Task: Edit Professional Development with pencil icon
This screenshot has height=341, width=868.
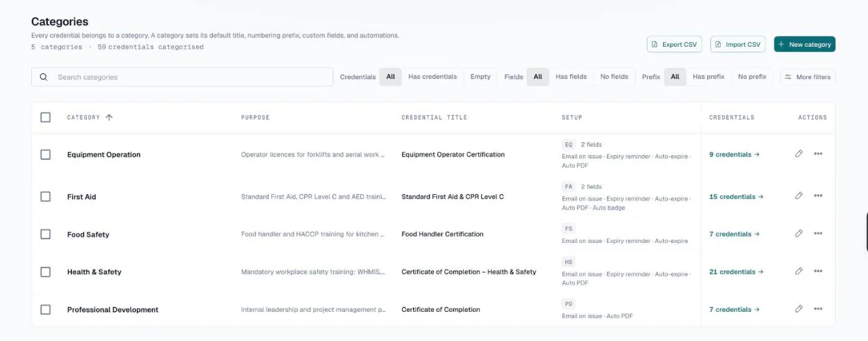Action: [799, 309]
